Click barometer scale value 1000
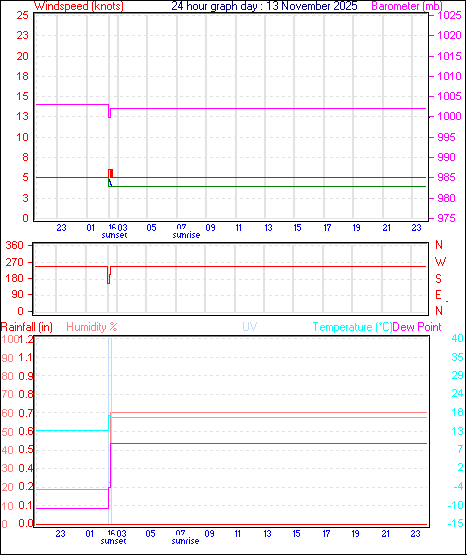The image size is (467, 559). pyautogui.click(x=449, y=116)
